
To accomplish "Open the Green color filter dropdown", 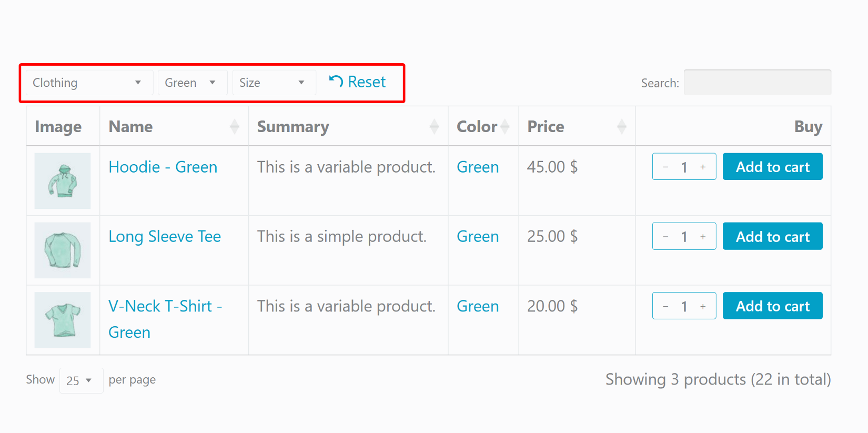I will click(x=192, y=82).
